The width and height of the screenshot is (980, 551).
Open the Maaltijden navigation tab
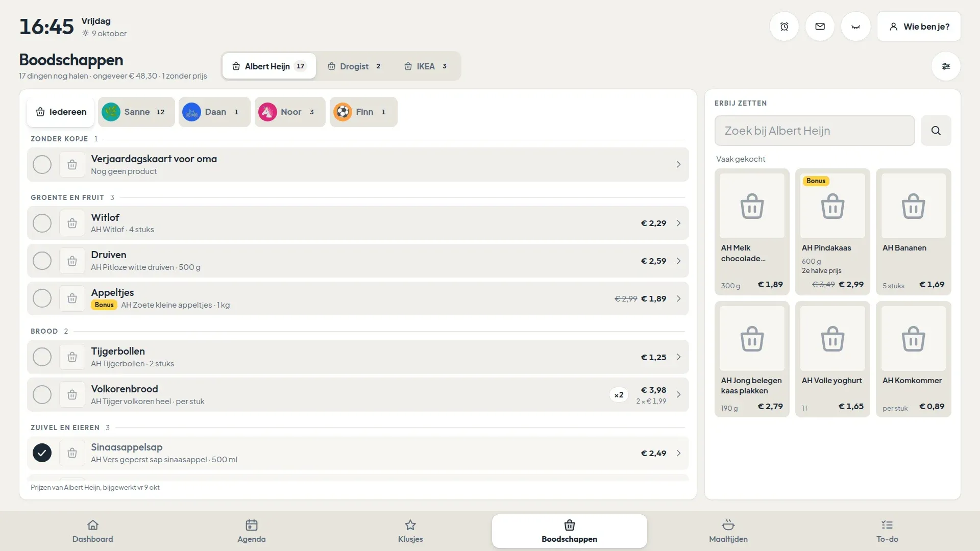(728, 531)
